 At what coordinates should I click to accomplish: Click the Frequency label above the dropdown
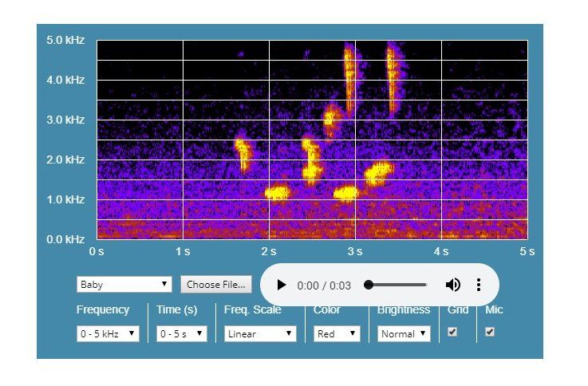[103, 309]
